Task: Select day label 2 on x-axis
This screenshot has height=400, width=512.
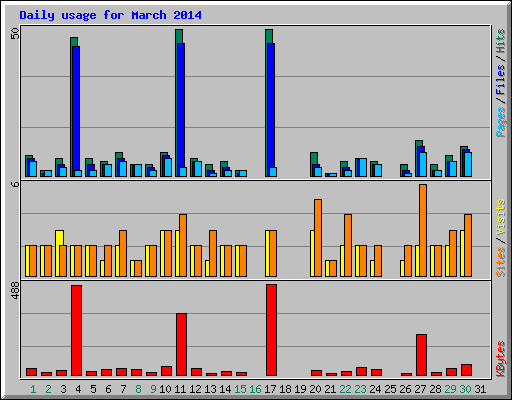Action: click(48, 389)
